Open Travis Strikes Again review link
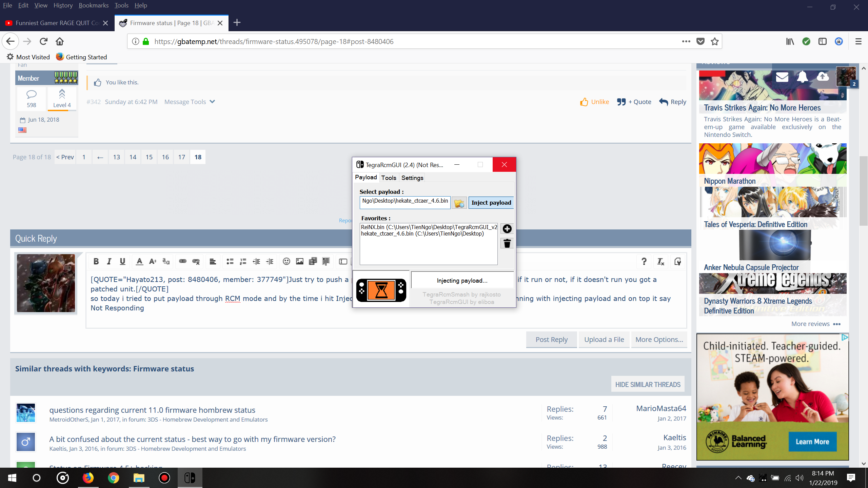Screen dimensions: 868x488 tap(762, 107)
